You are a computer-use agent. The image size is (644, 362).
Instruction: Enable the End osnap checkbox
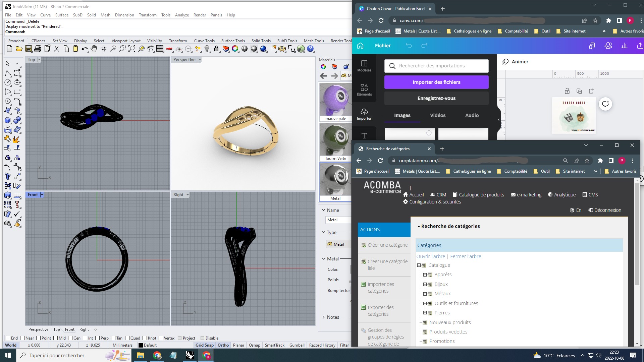(x=8, y=338)
